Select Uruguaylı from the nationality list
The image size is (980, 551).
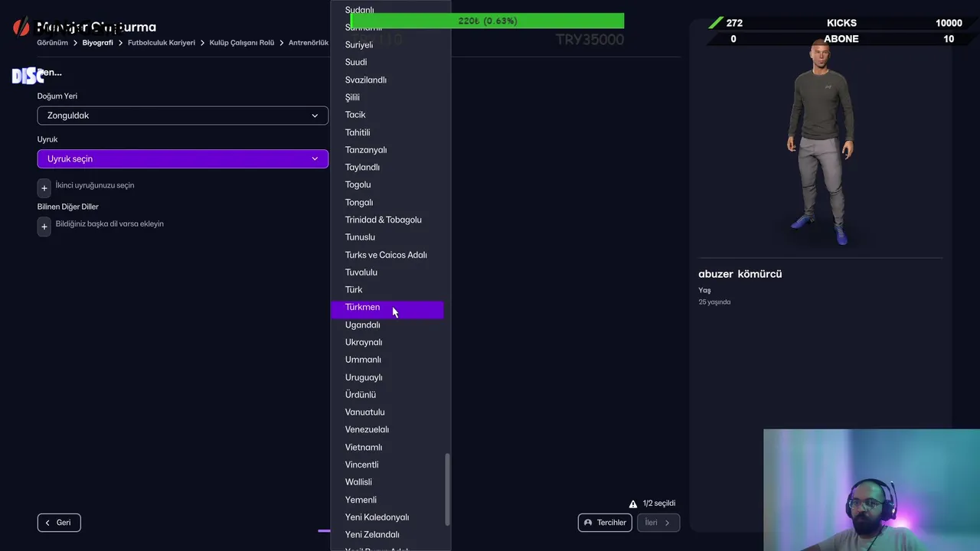tap(387, 377)
